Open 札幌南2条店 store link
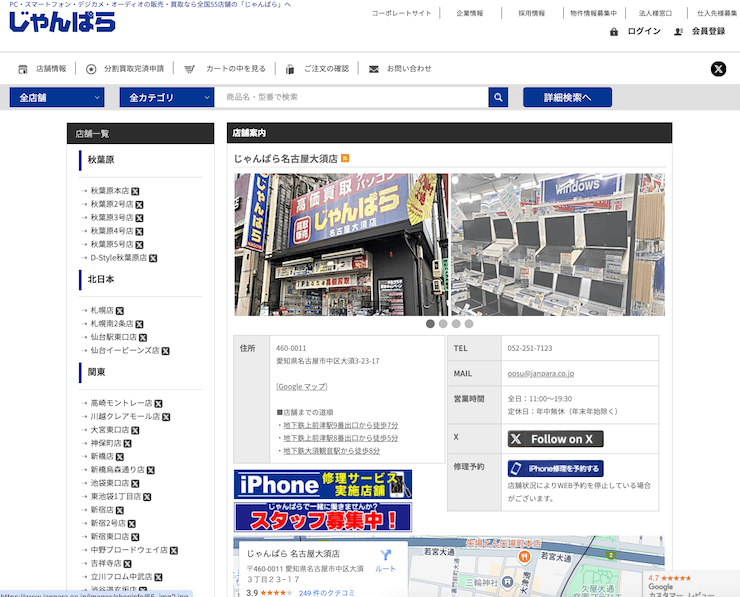Screen dimensions: 740x597 point(112,324)
